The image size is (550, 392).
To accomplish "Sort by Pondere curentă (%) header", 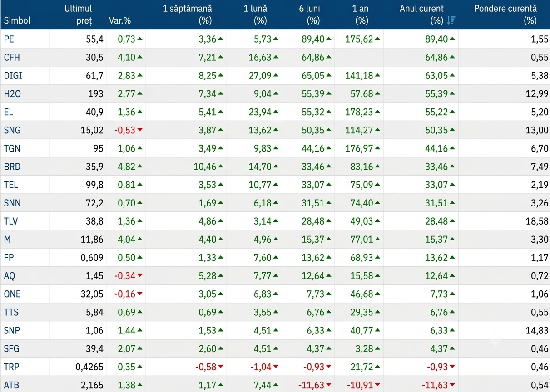I will coord(505,15).
